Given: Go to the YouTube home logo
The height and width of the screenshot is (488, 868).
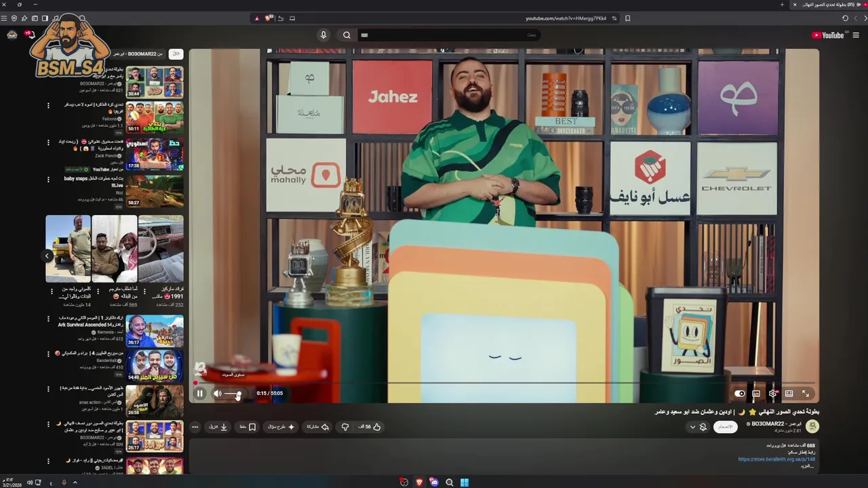Looking at the screenshot, I should 828,35.
